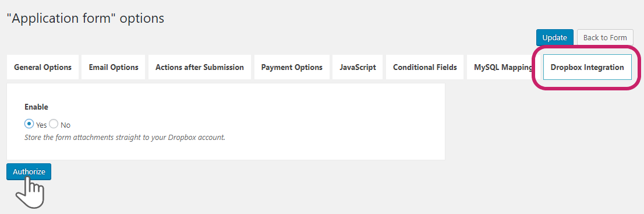
Task: Switch to the JavaScript tab
Action: tap(358, 67)
